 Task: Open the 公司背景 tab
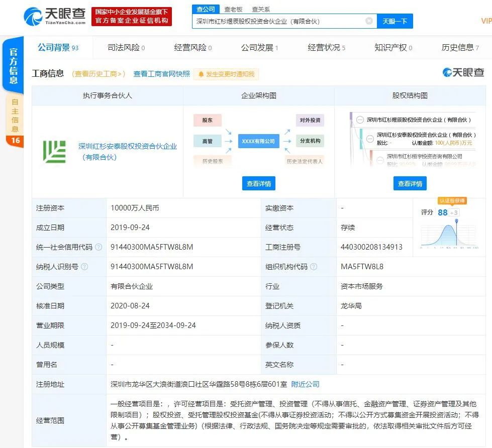coord(58,48)
